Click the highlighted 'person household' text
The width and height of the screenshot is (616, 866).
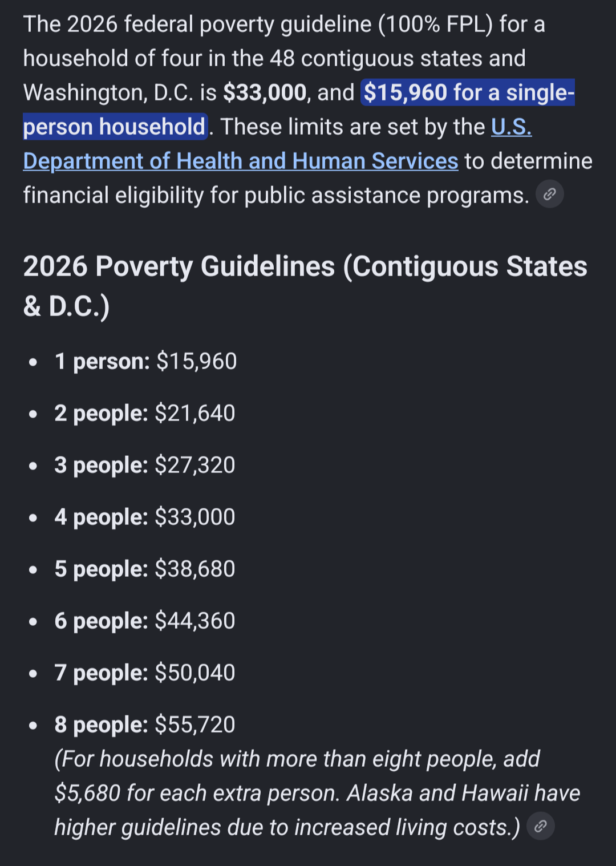115,127
